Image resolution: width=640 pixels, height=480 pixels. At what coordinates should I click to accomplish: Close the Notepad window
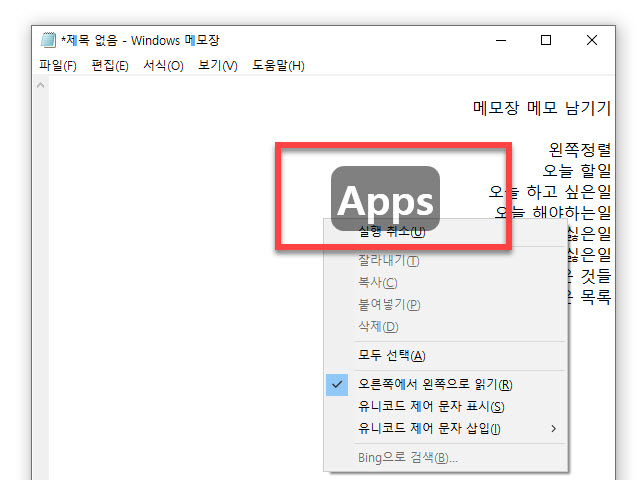[x=592, y=40]
